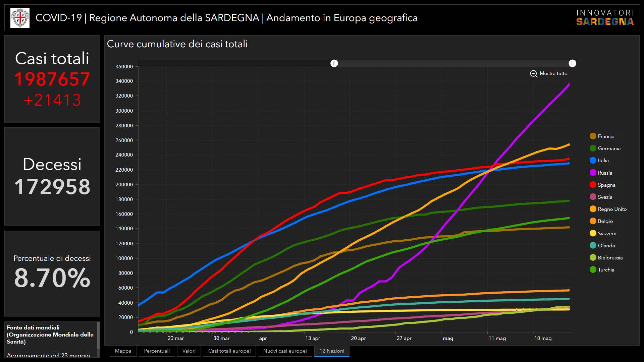The height and width of the screenshot is (362, 644).
Task: Click the Svezia legend marker
Action: [x=593, y=197]
